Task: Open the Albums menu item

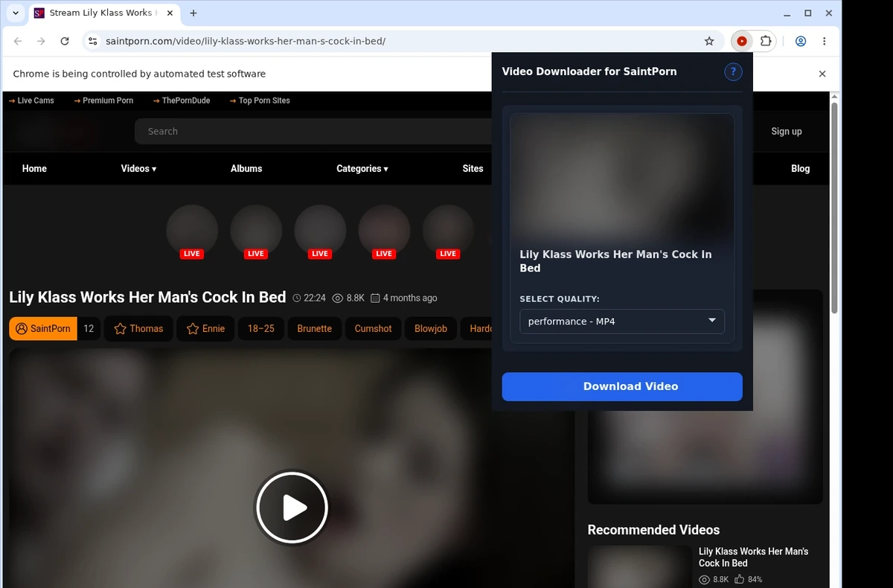Action: (246, 169)
